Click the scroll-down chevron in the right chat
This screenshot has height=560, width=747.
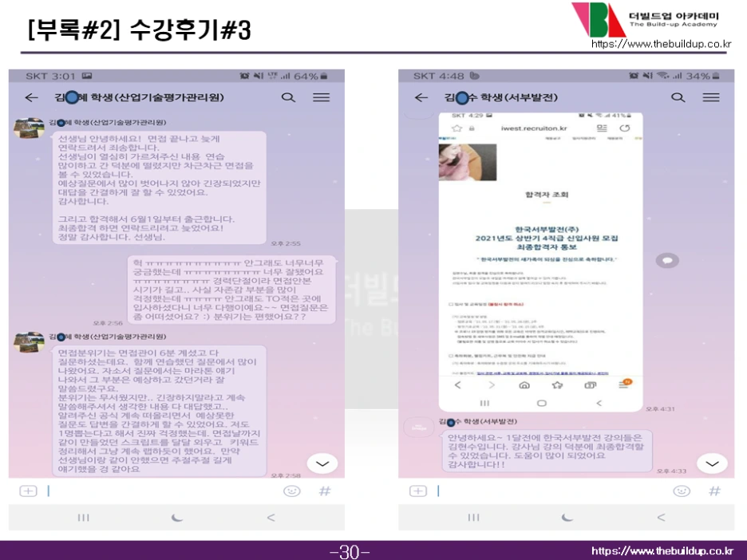[710, 463]
